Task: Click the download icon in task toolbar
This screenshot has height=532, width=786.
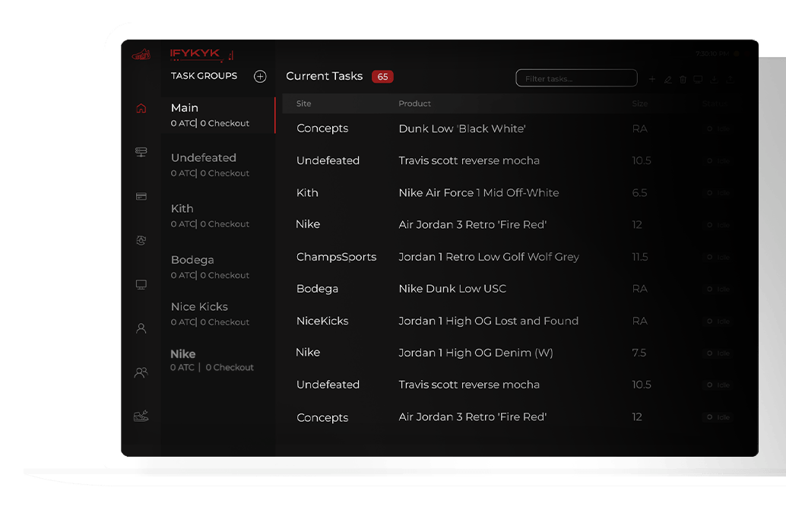Action: coord(714,79)
